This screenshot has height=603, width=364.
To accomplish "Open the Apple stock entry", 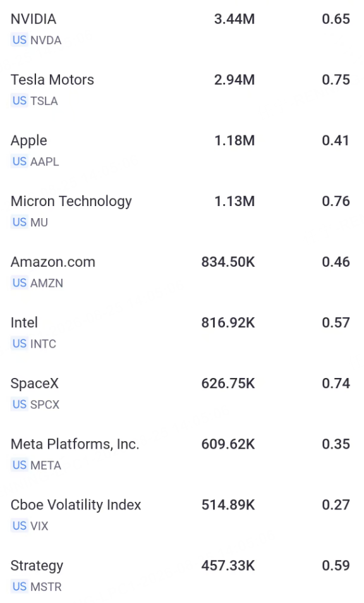I will (182, 150).
